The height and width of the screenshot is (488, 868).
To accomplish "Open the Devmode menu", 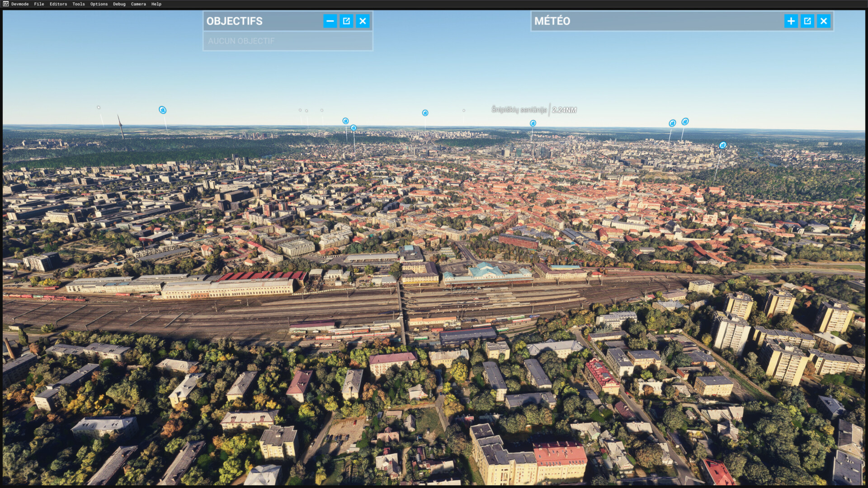I will [20, 4].
